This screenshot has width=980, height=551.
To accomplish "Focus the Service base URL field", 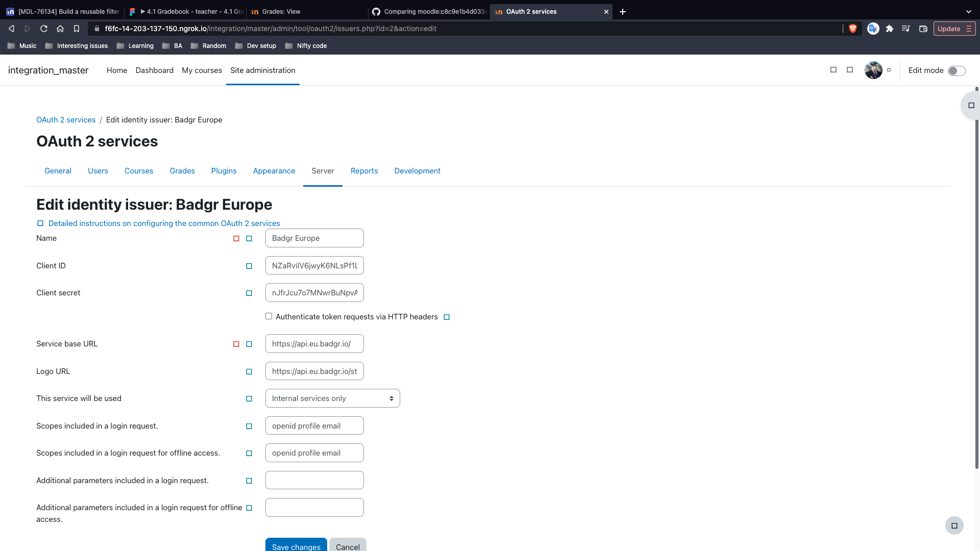I will (314, 344).
